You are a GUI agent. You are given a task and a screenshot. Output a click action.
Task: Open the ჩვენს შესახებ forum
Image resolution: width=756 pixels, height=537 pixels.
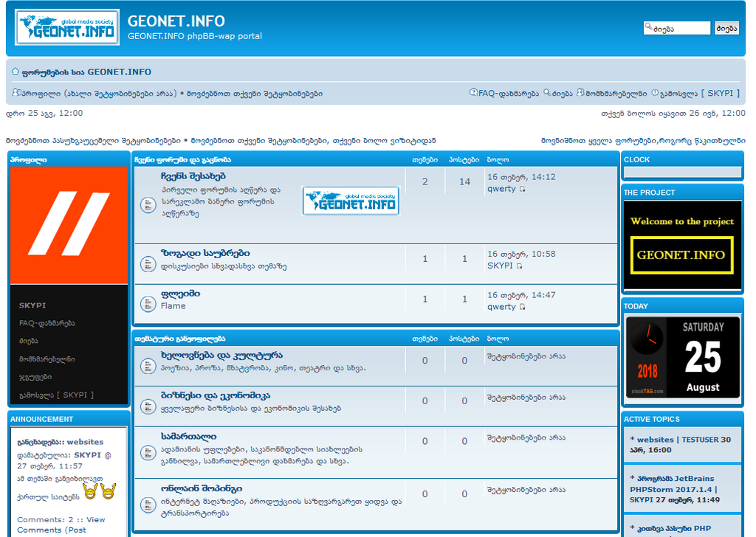point(193,176)
